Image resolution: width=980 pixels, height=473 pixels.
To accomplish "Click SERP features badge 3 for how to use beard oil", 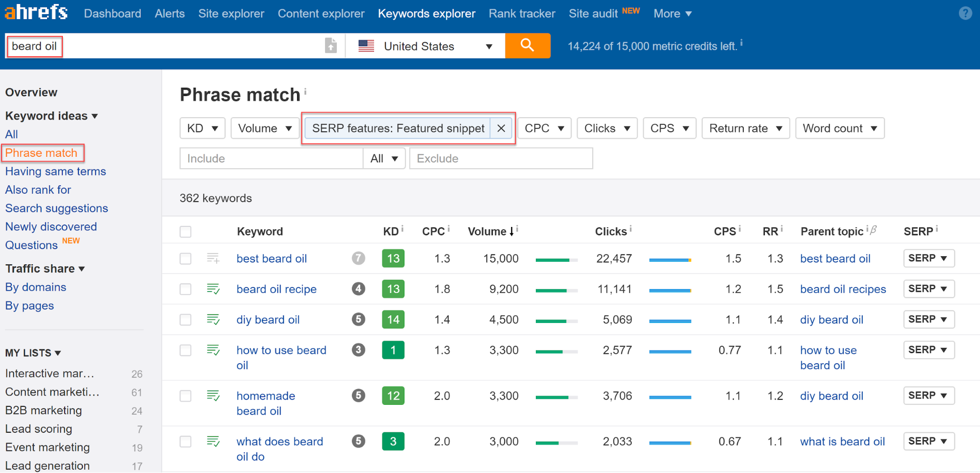I will click(358, 350).
